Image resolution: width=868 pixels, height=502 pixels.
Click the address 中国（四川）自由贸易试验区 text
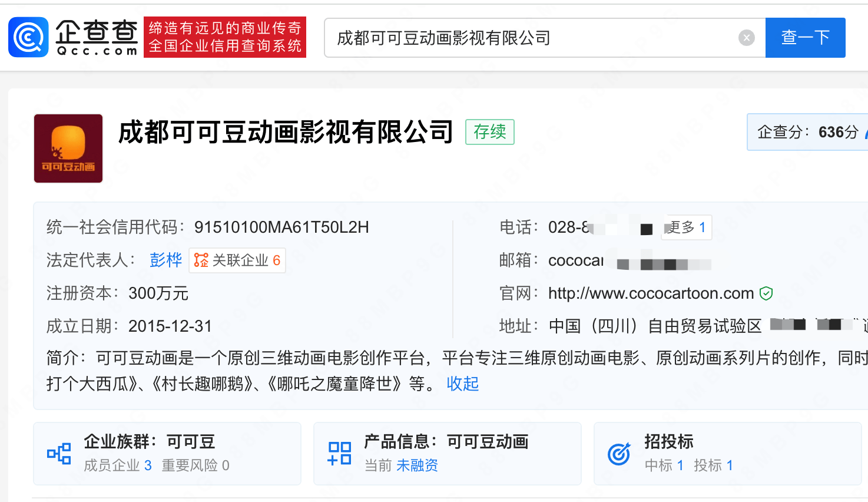click(655, 326)
